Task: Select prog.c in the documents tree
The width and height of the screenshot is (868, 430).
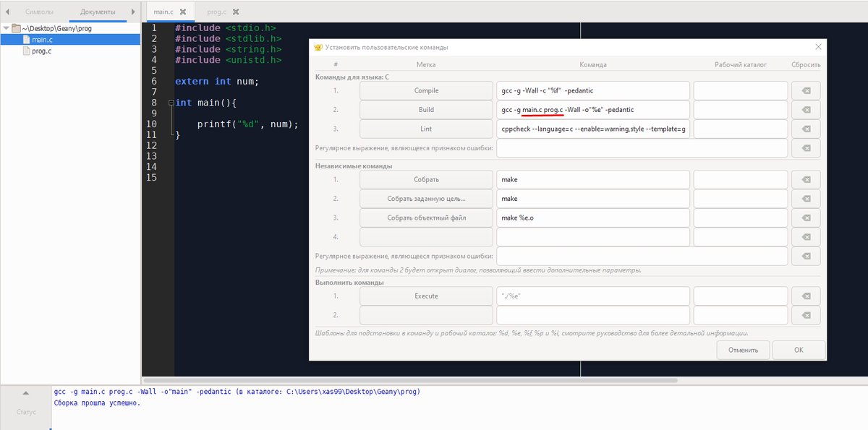Action: click(42, 51)
